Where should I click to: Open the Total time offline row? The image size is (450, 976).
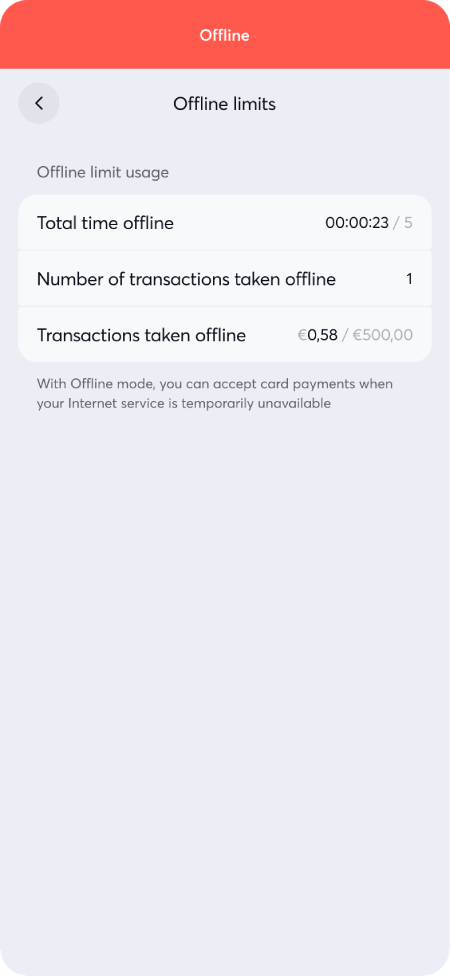[225, 223]
